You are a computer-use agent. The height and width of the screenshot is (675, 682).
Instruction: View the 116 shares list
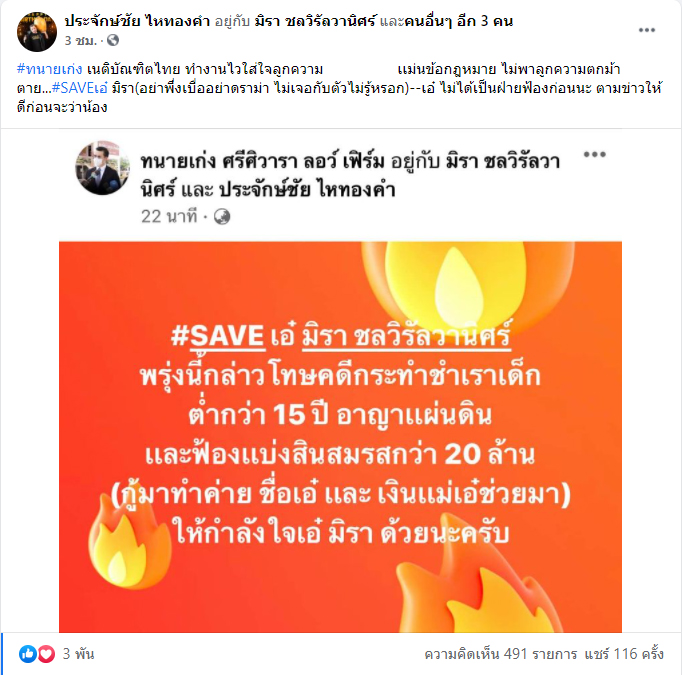click(624, 654)
